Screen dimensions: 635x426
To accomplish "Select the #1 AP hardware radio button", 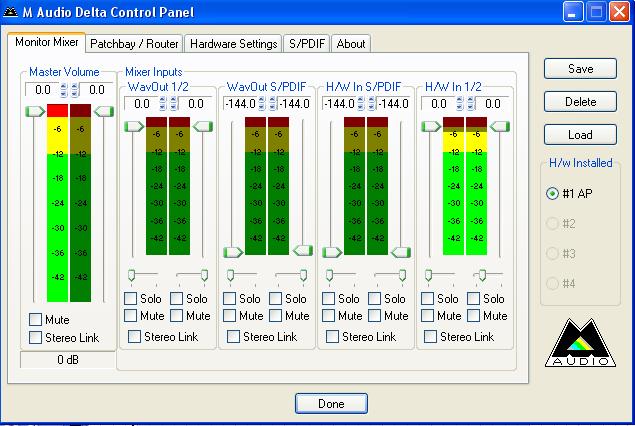I will coord(552,194).
